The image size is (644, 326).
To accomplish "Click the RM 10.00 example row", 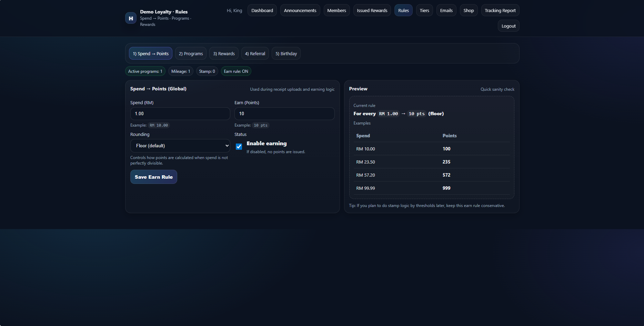I will pyautogui.click(x=432, y=149).
